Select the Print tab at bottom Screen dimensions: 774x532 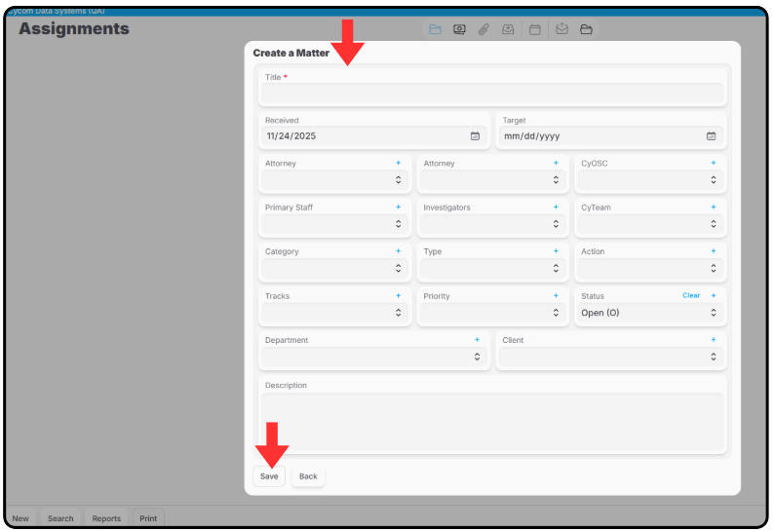click(148, 518)
